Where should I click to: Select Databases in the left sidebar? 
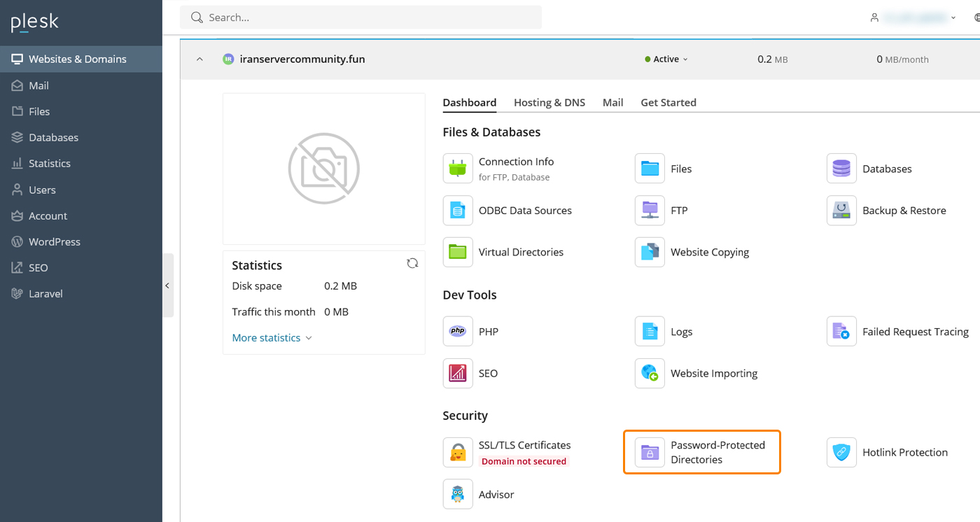point(53,138)
